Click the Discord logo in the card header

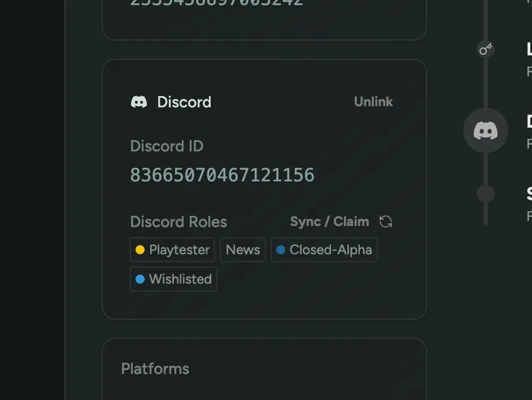[x=138, y=102]
